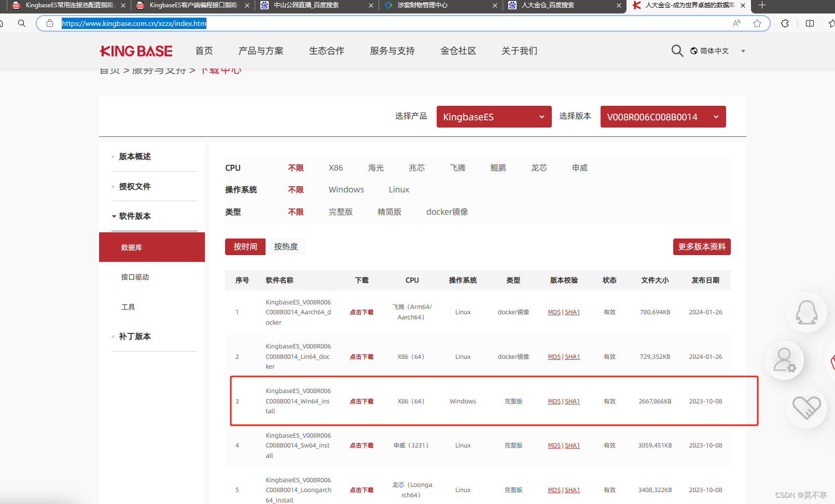The height and width of the screenshot is (504, 835).
Task: Switch to 涉案财物管理中心 tab
Action: (440, 5)
